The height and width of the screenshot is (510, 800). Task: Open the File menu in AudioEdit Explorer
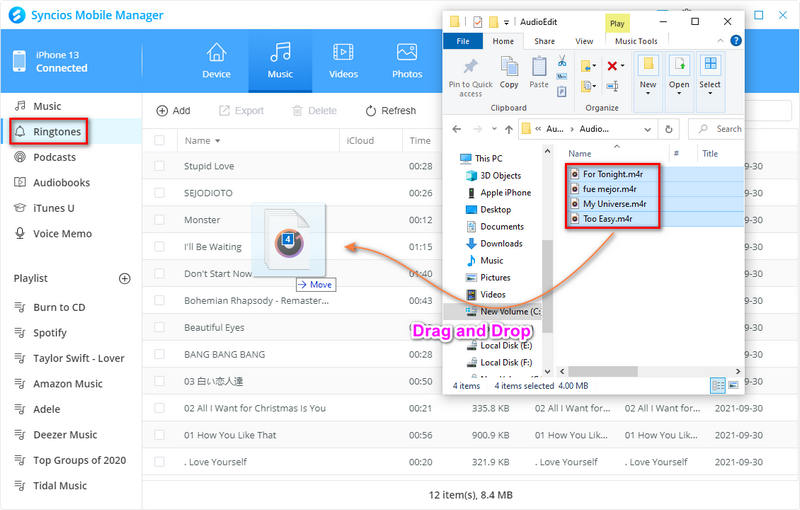463,41
